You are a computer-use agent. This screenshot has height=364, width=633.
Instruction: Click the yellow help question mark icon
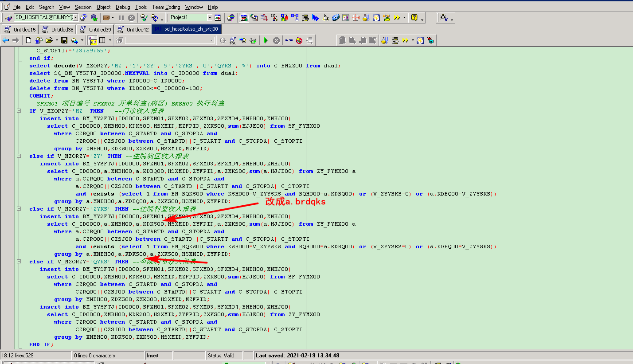pos(414,18)
